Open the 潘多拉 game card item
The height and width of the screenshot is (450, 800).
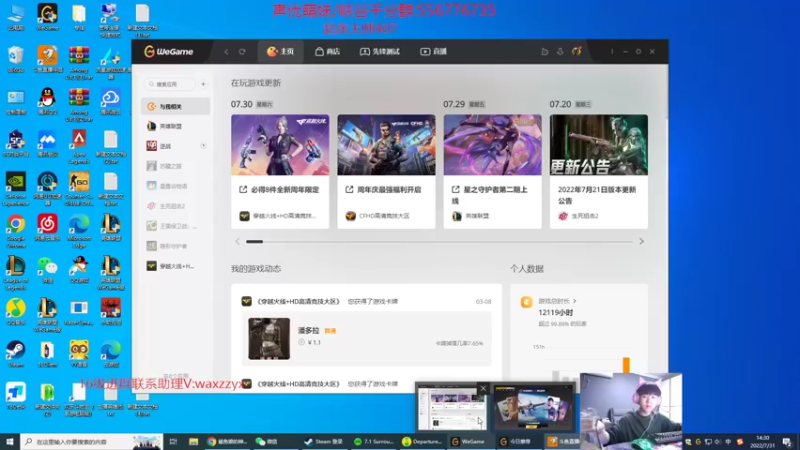pyautogui.click(x=366, y=339)
